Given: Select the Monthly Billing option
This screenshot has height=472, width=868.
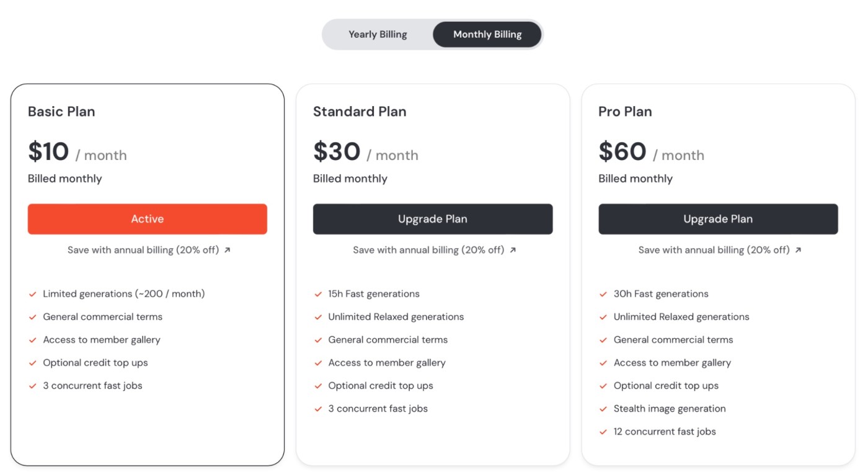Looking at the screenshot, I should (487, 34).
